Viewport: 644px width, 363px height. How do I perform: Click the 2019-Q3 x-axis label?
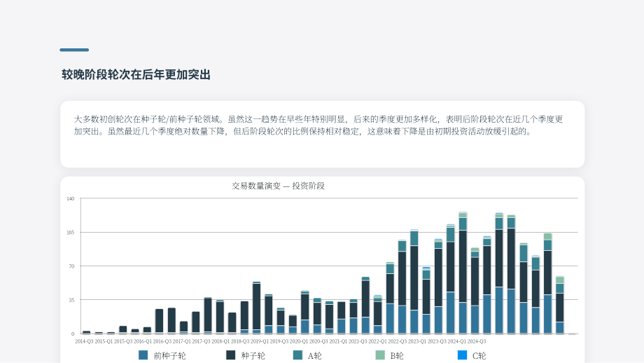(279, 341)
